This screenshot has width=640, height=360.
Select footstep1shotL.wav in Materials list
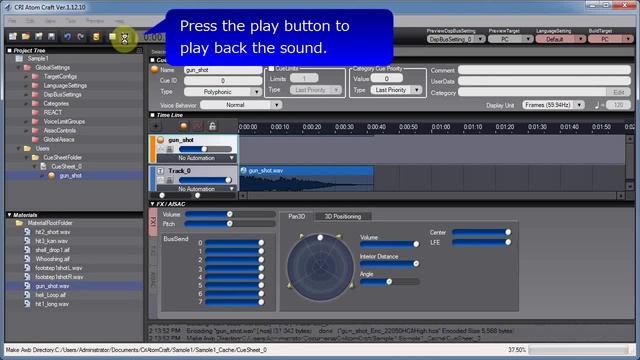(x=58, y=268)
